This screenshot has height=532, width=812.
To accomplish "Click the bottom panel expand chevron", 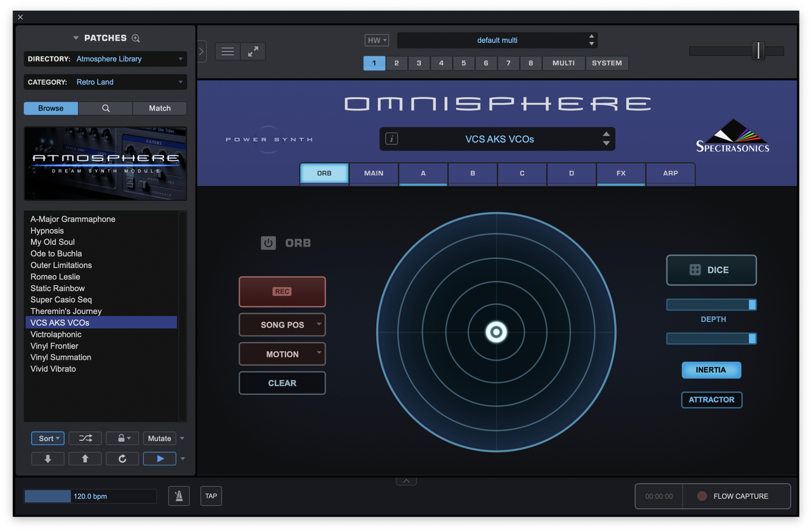I will [x=406, y=481].
